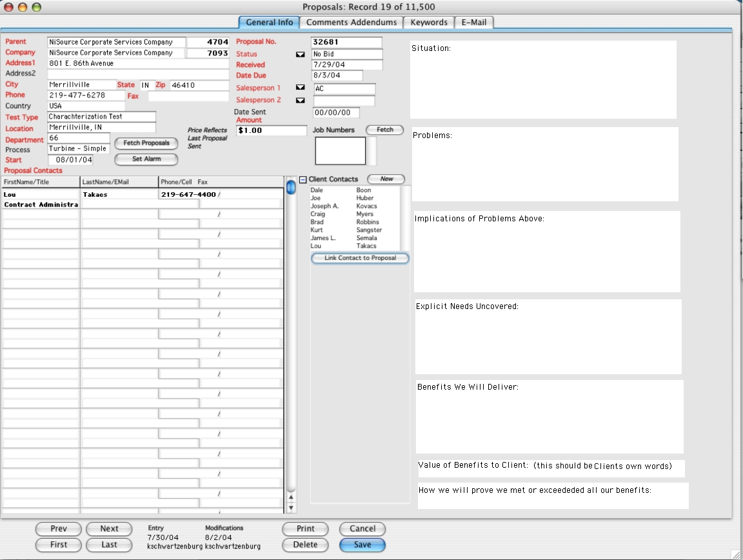The height and width of the screenshot is (560, 743).
Task: Click the Location field
Action: (x=101, y=128)
